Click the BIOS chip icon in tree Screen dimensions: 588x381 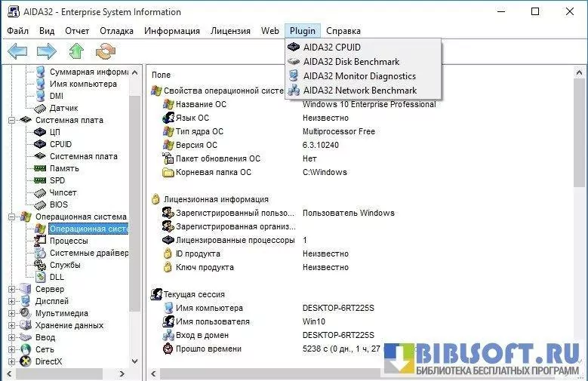(x=39, y=204)
